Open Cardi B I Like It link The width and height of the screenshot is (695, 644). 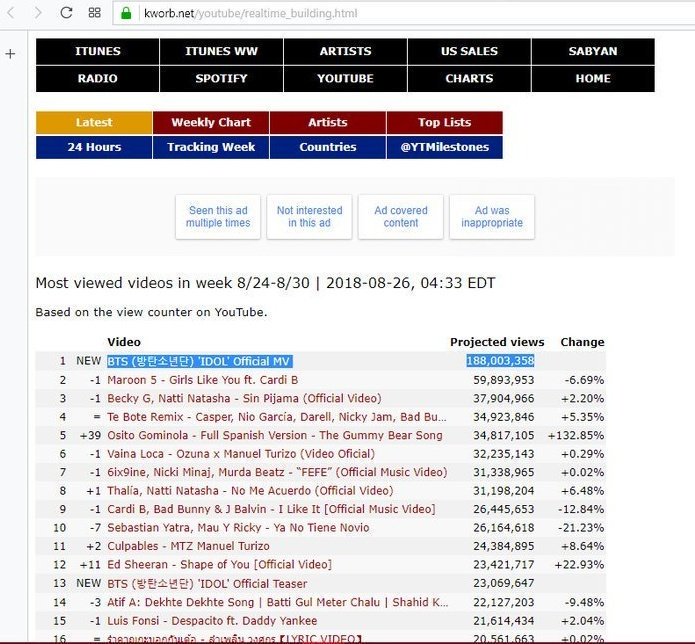click(x=271, y=509)
